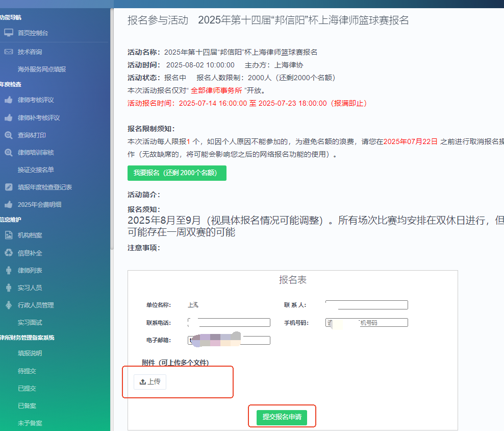Open 换证交接名单 menu item
This screenshot has width=504, height=431.
(x=36, y=170)
